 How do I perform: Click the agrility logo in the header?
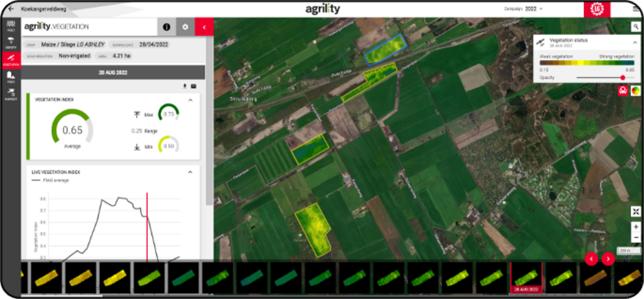click(322, 9)
